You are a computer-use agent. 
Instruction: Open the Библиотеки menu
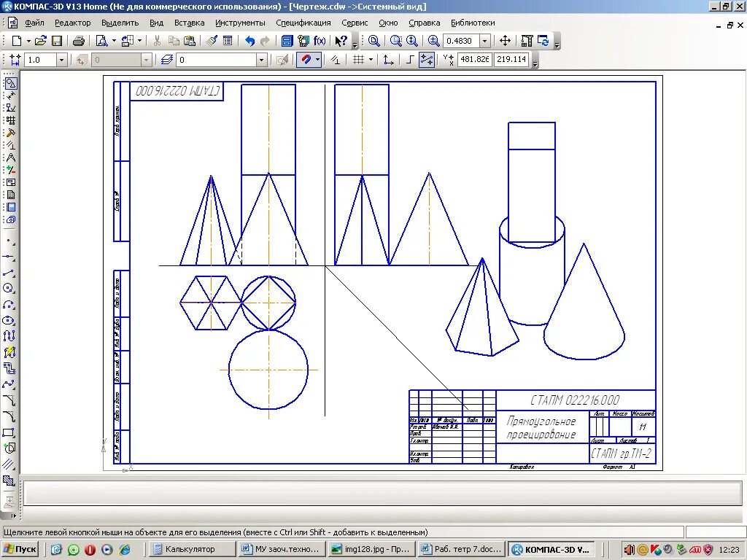pos(473,23)
